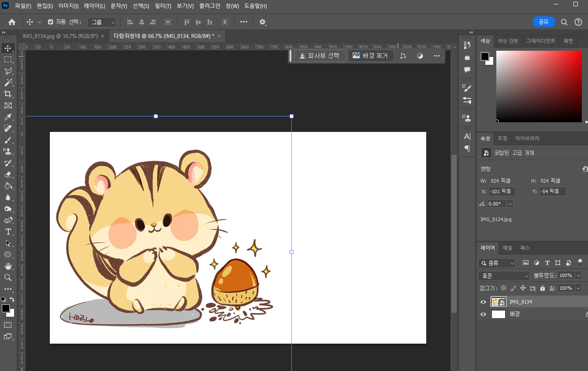The image size is (588, 371).
Task: Select the Brush tool
Action: [x=8, y=140]
